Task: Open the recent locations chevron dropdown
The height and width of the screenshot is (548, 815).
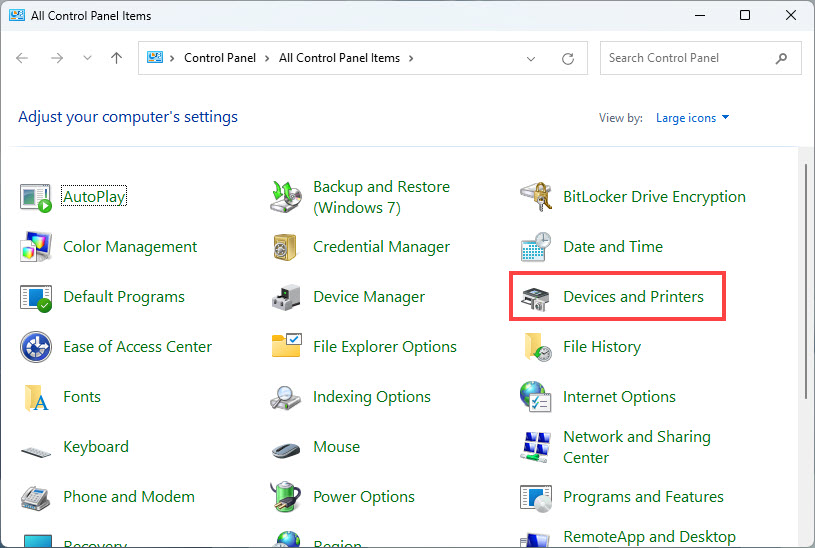Action: [88, 58]
